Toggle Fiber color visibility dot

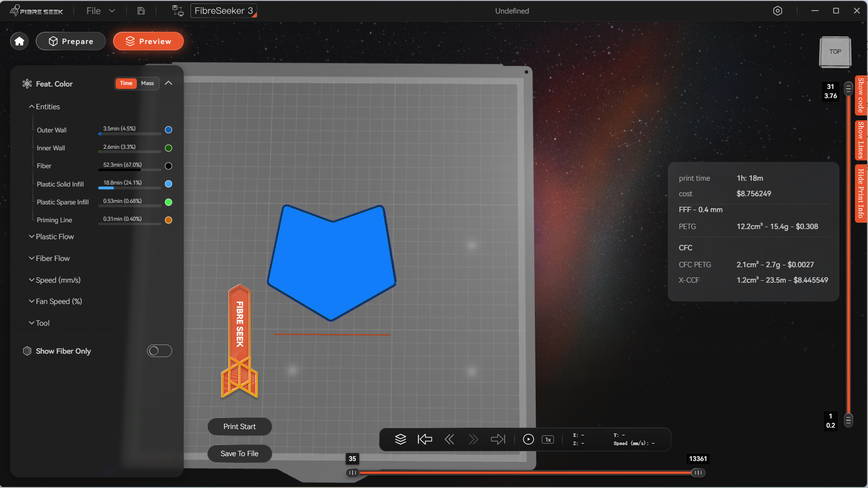pyautogui.click(x=168, y=166)
